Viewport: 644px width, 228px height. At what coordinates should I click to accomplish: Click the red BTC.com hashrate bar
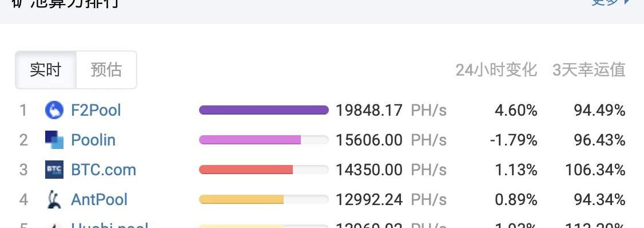tap(264, 170)
